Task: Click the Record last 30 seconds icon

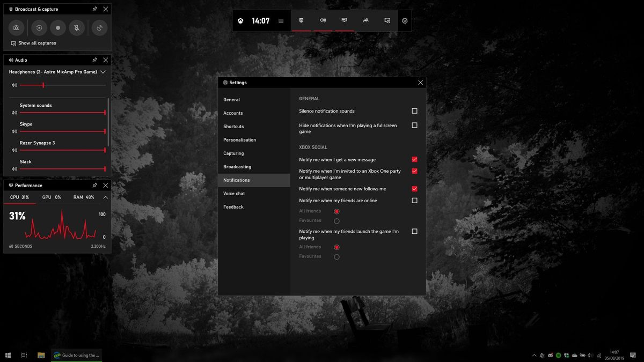Action: (x=39, y=28)
